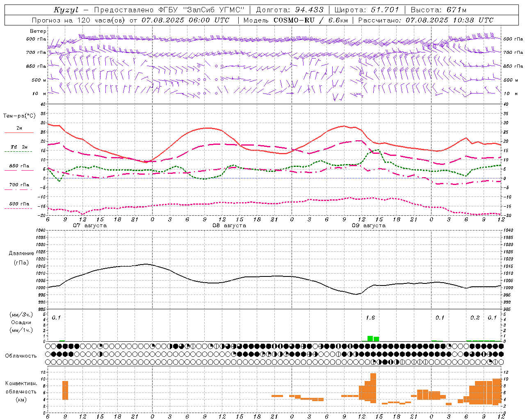Screen dimensions: 525x420
Task: Select the (мм/1ч.) precipitation unit label
Action: tap(21, 330)
